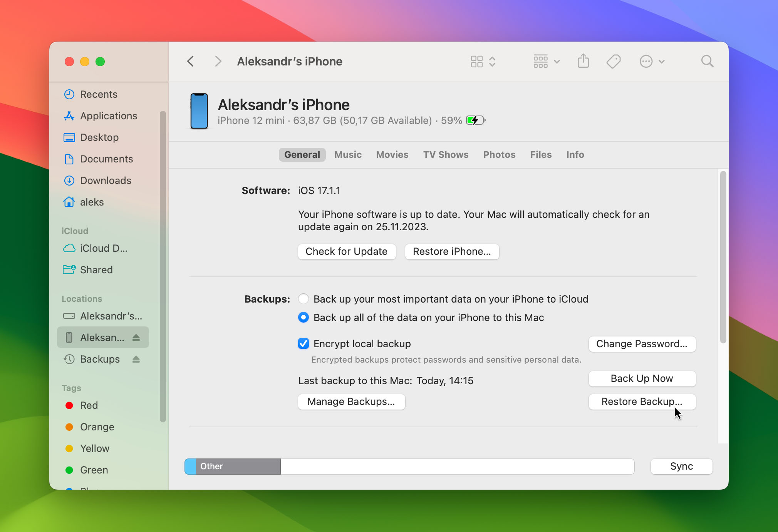Click the Locations sidebar section header

point(82,299)
